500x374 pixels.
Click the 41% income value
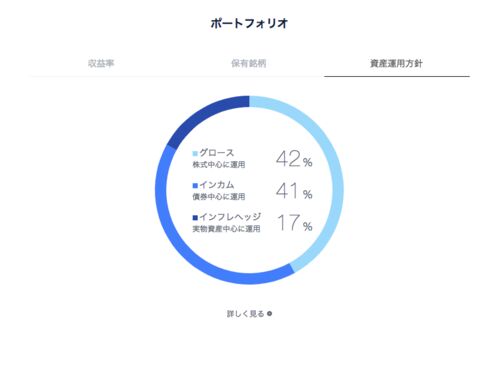pyautogui.click(x=294, y=191)
